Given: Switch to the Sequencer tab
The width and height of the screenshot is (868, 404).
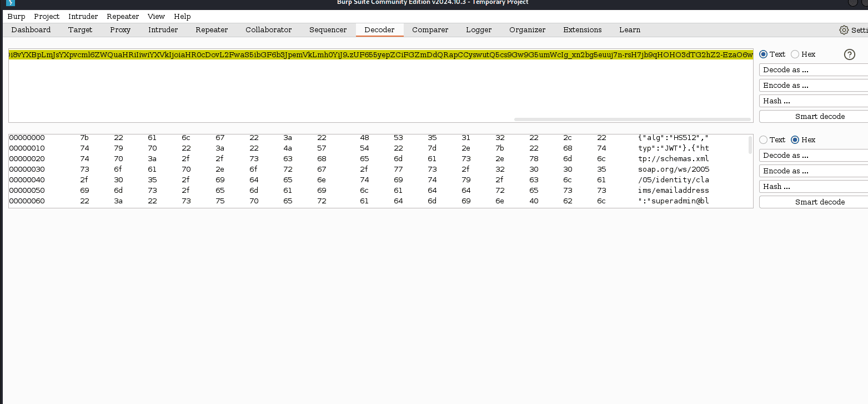Looking at the screenshot, I should (x=328, y=30).
